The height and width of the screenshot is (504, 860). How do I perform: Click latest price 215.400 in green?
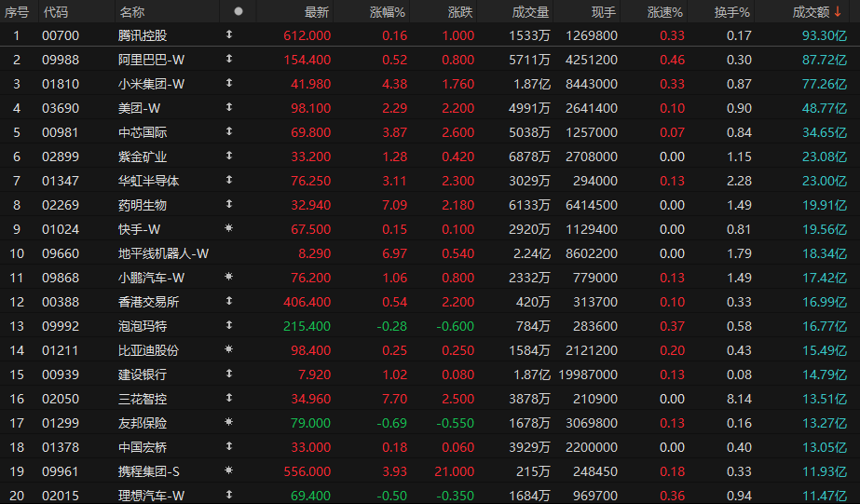pyautogui.click(x=307, y=326)
